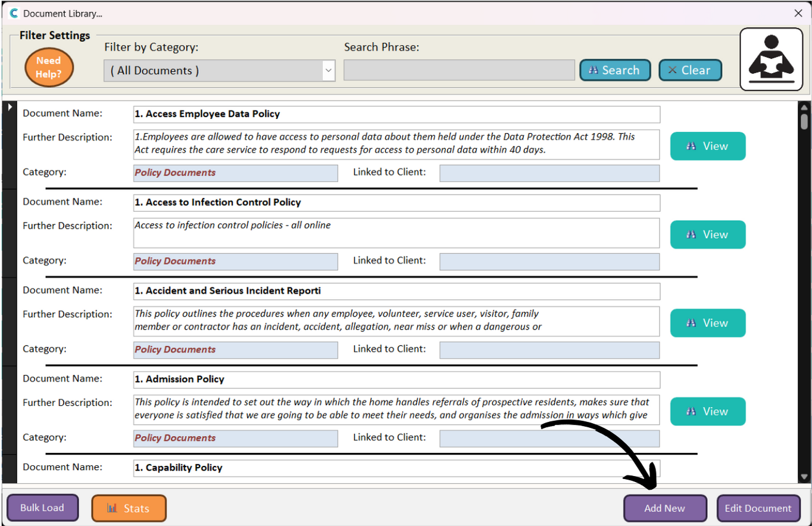Image resolution: width=812 pixels, height=526 pixels.
Task: Select the '1. Capability Policy' name field
Action: tap(396, 468)
